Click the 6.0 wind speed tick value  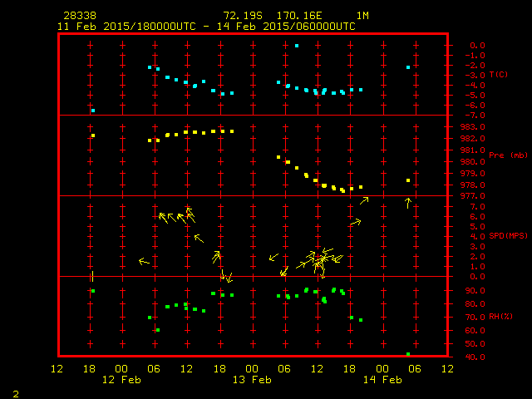[477, 216]
